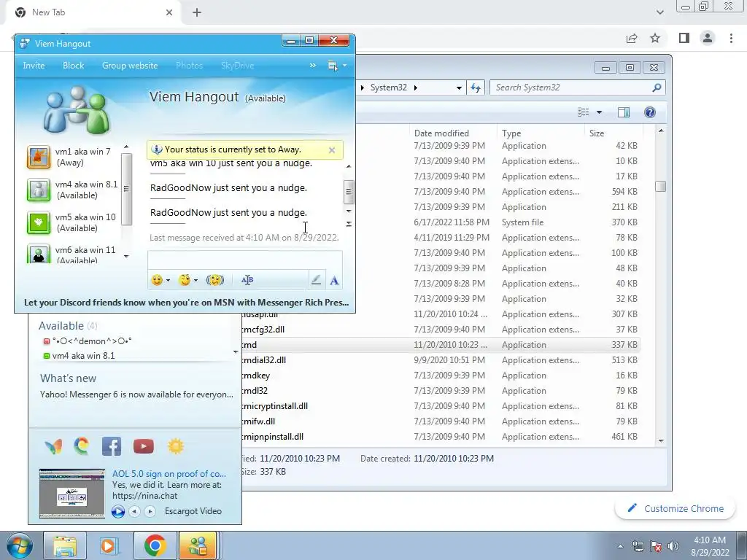Screen dimensions: 747x560
Task: Go to next Escargot video
Action: (150, 511)
